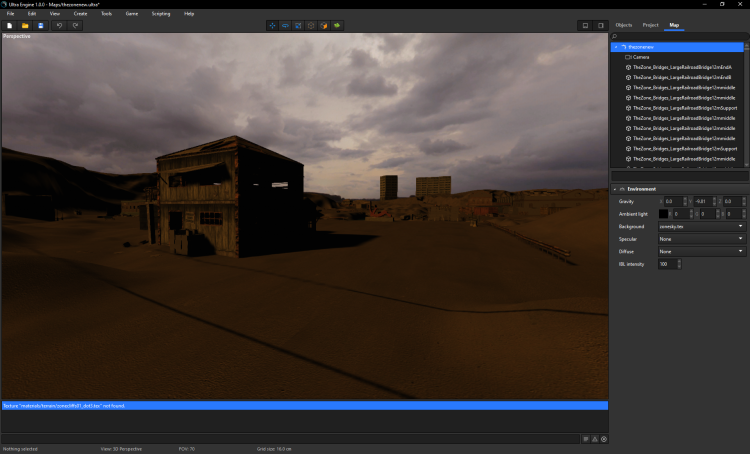Click the Perspective viewport label

pos(17,36)
